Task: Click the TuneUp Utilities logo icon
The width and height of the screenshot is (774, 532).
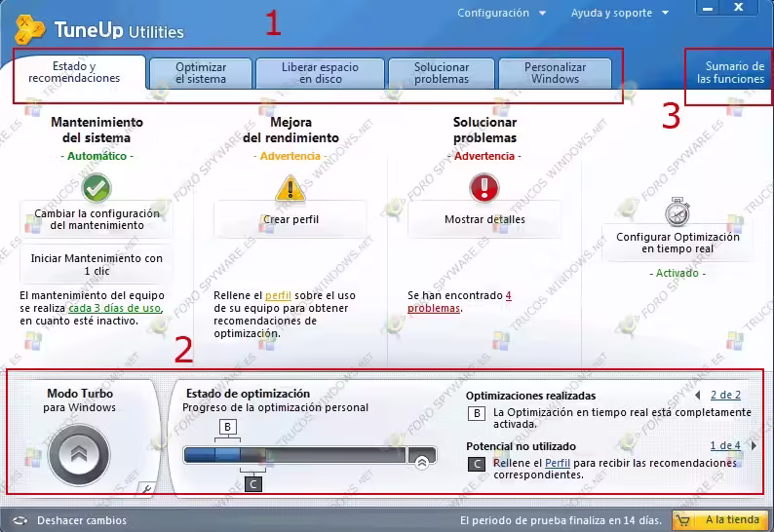Action: (x=29, y=29)
